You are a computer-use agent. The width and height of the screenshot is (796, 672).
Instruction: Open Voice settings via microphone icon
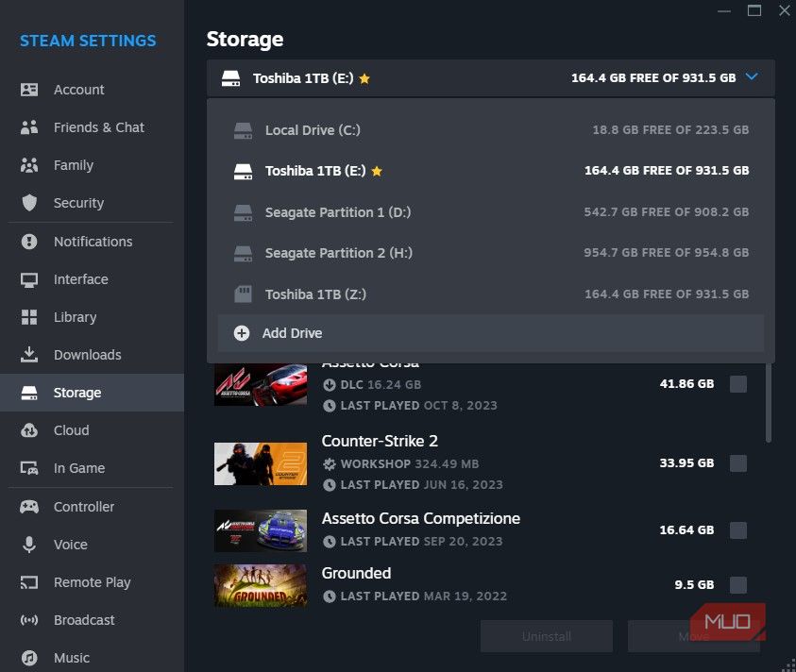[x=27, y=545]
